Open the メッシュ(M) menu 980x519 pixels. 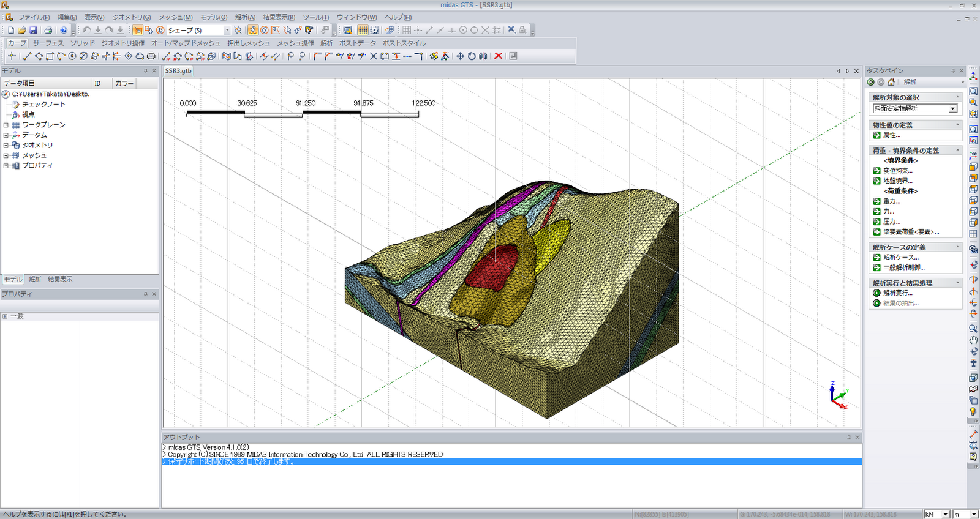click(175, 17)
